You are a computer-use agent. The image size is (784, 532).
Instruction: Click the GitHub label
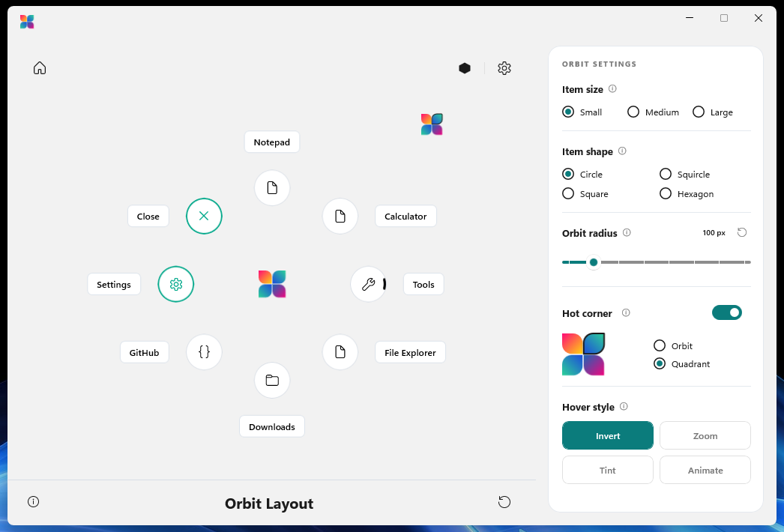[144, 352]
